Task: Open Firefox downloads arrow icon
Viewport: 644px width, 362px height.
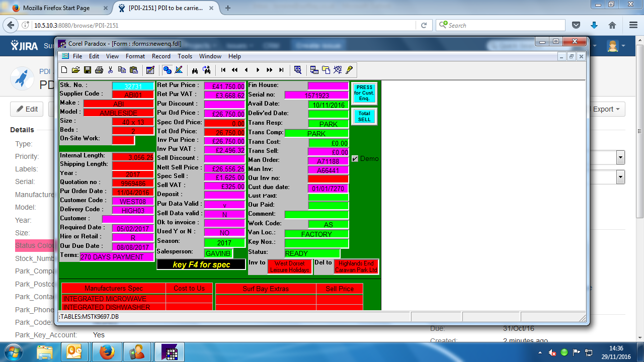Action: point(594,25)
